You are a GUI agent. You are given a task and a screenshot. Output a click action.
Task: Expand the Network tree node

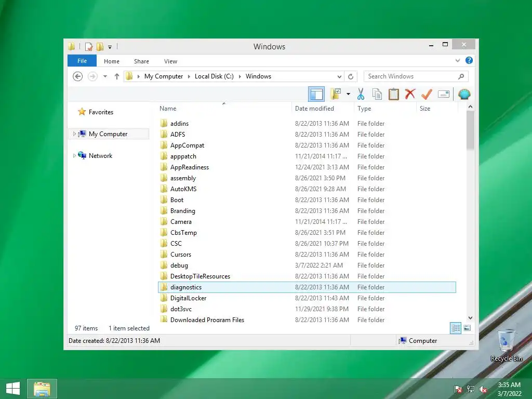click(x=74, y=156)
